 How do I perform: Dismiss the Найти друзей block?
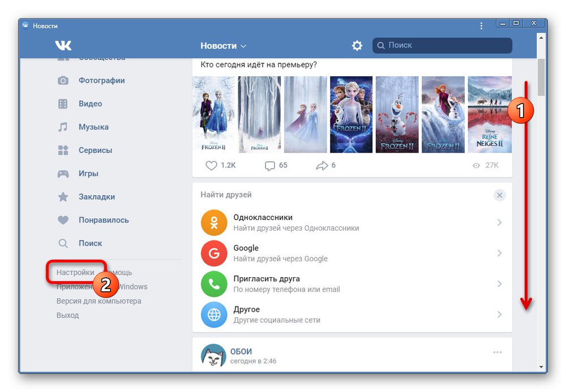[500, 196]
